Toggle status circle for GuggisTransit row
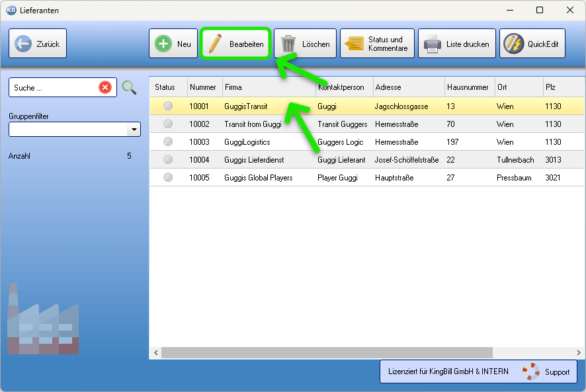586x392 pixels. pyautogui.click(x=168, y=106)
